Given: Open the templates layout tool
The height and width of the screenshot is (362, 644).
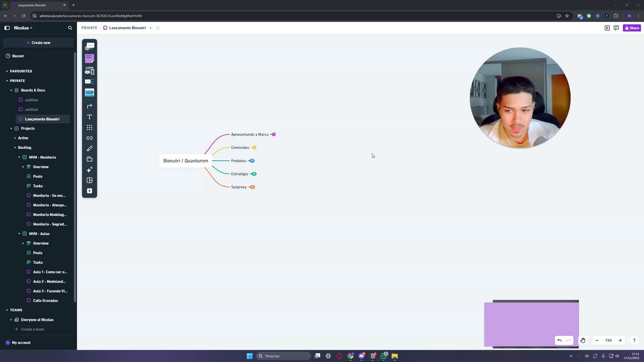Looking at the screenshot, I should coord(90,180).
